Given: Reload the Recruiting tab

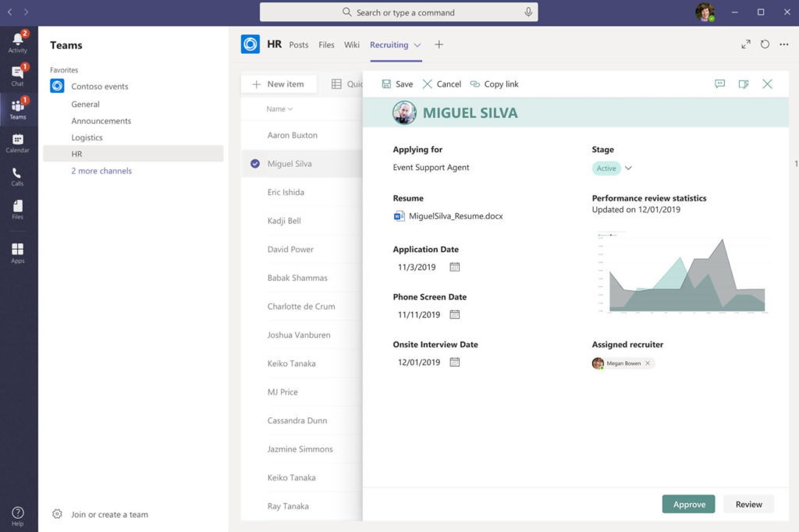Looking at the screenshot, I should 765,44.
